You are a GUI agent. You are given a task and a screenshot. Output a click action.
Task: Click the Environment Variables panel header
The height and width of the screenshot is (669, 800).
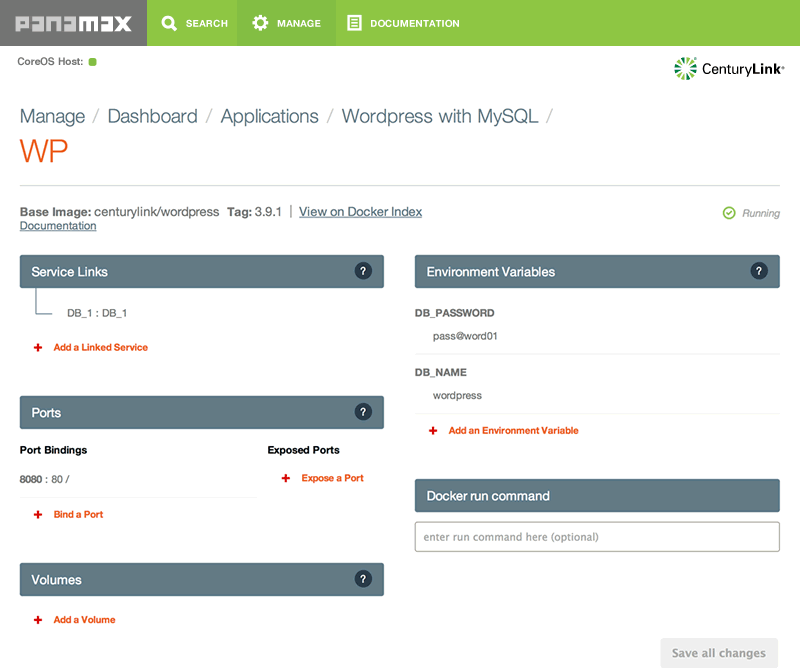597,271
